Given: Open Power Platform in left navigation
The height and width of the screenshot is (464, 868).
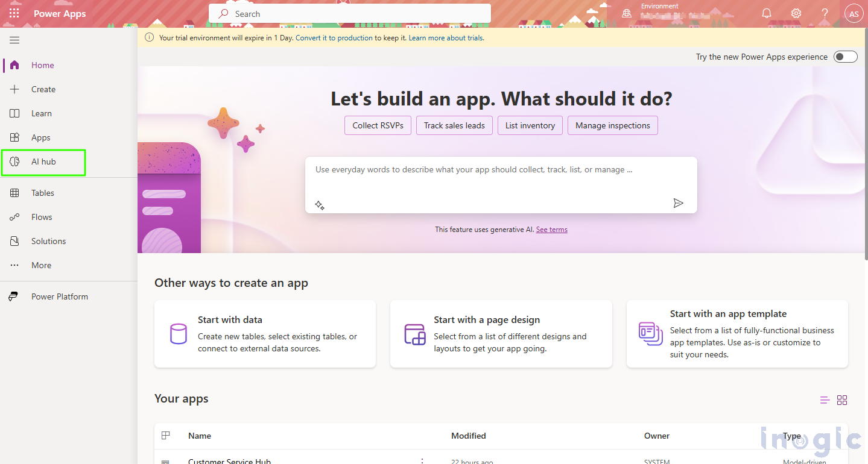Looking at the screenshot, I should pos(69,296).
